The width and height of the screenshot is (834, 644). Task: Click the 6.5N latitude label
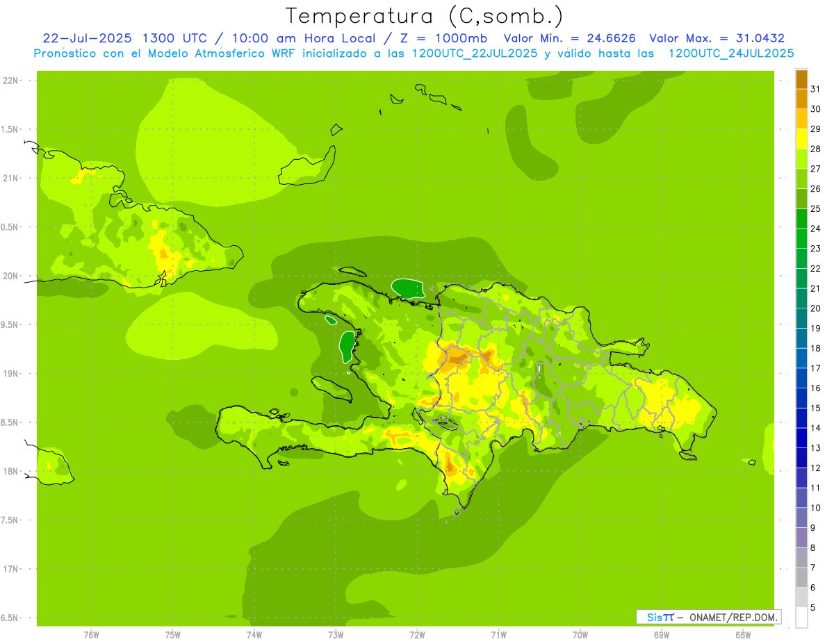10,618
